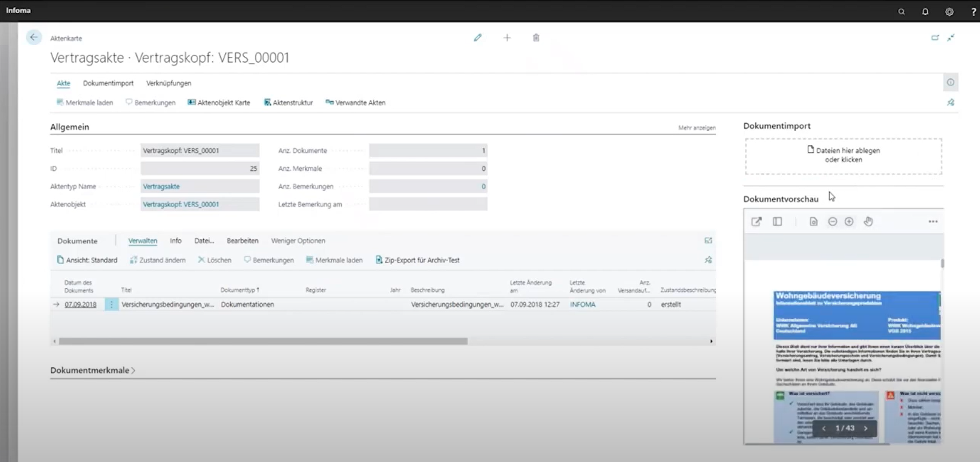Image resolution: width=980 pixels, height=462 pixels.
Task: Open document preview in new window icon
Action: point(756,222)
